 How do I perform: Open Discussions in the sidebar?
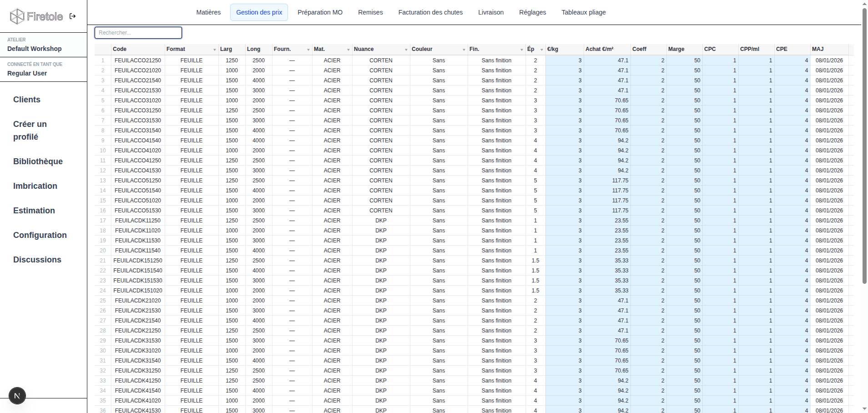tap(37, 260)
